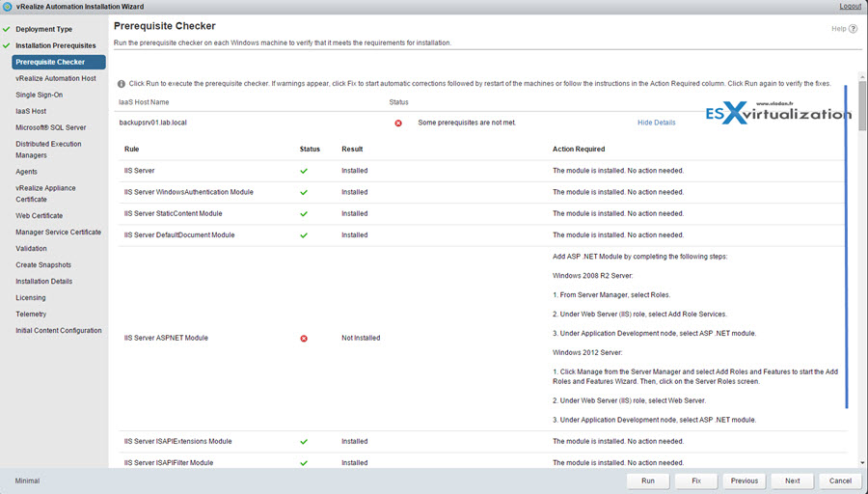Click 'Windows 2012 Server:' instruction text
This screenshot has height=494, width=868.
587,353
